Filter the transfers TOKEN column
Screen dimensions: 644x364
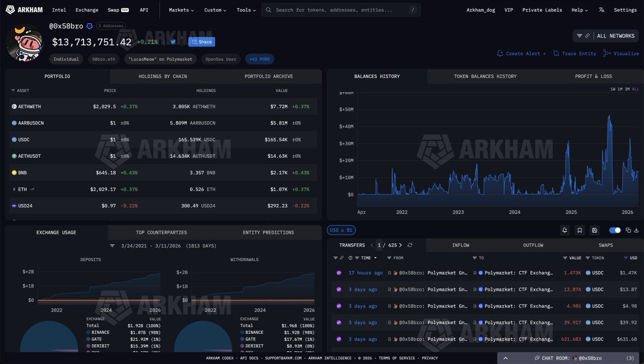coord(588,258)
